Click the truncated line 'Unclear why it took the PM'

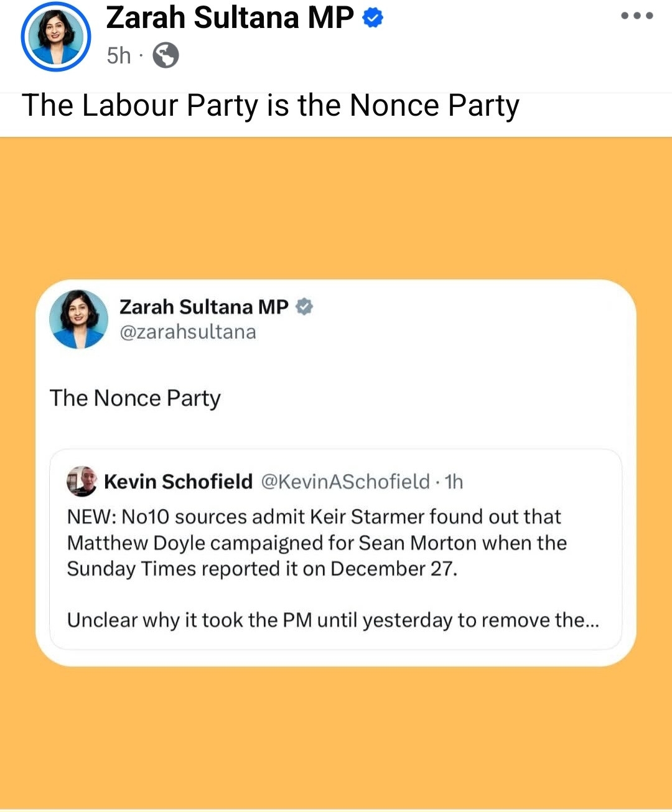(333, 620)
